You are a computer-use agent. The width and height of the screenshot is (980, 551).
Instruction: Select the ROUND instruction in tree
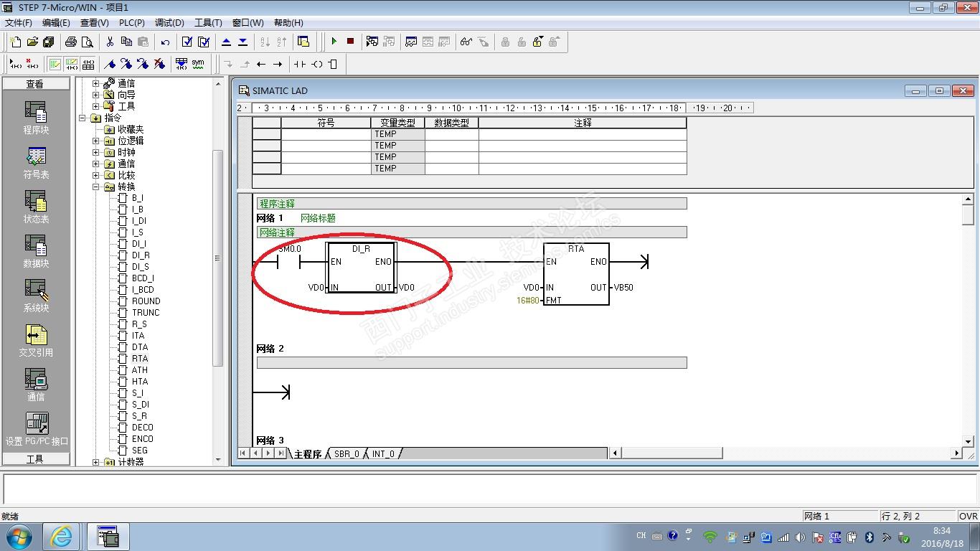click(146, 301)
